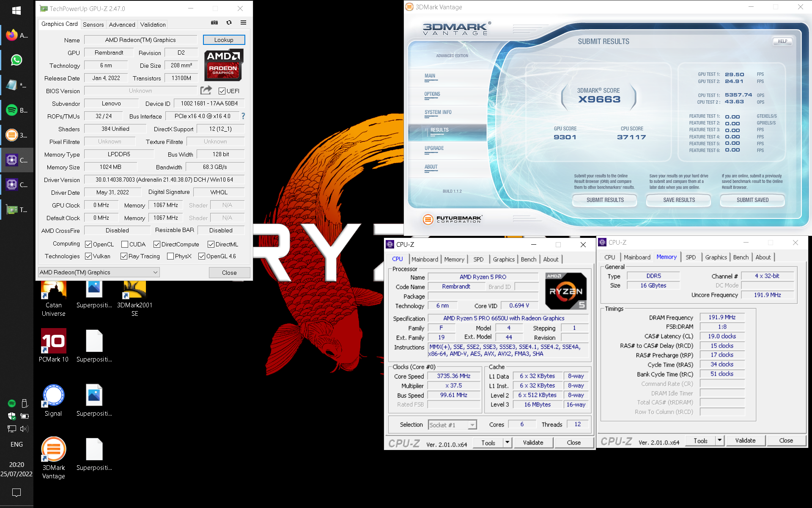Click the BIOS export share icon

206,90
